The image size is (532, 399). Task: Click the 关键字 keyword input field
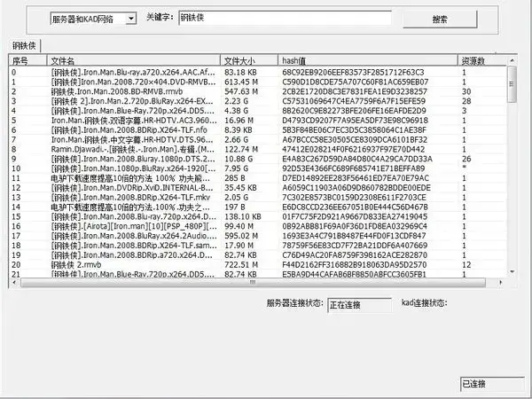[x=285, y=18]
